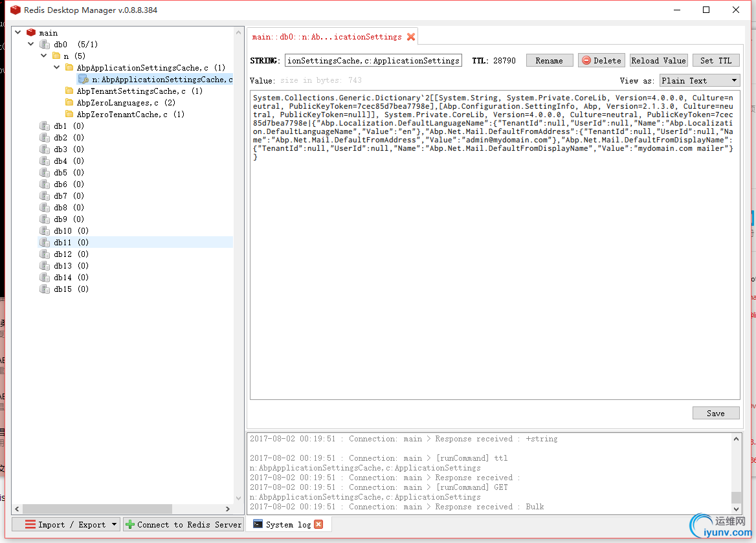The image size is (756, 543).
Task: Click the db1 database icon
Action: [45, 126]
